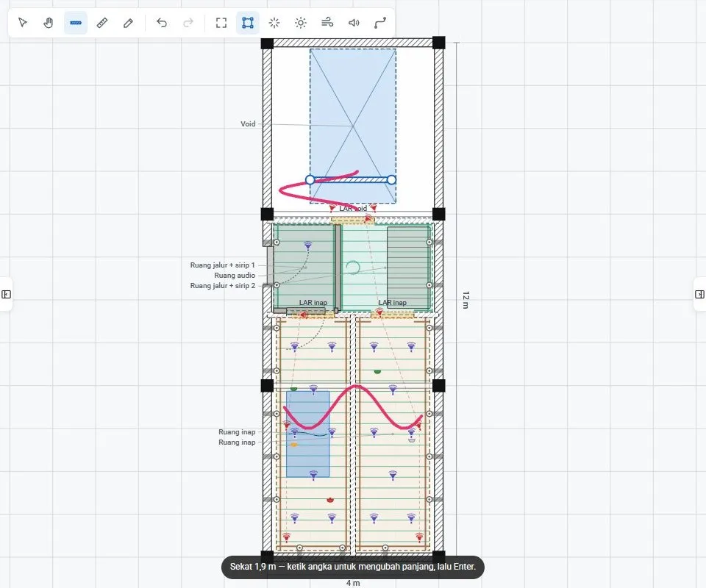
Task: Click the 'Ruang jalur + sirip 2' label
Action: pyautogui.click(x=222, y=286)
